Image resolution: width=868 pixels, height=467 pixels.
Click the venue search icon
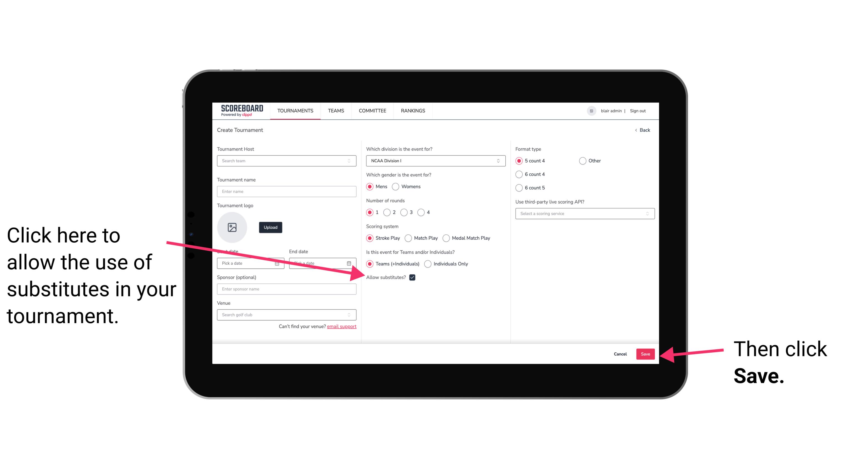tap(352, 315)
